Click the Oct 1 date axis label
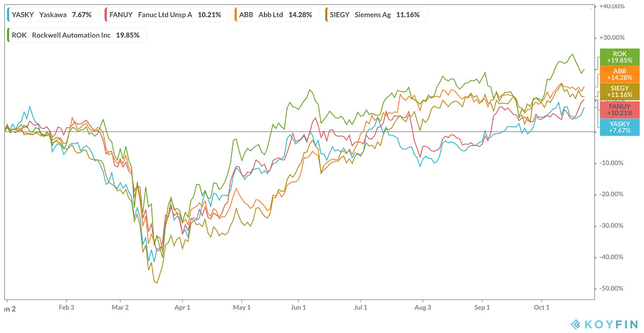 [x=541, y=307]
